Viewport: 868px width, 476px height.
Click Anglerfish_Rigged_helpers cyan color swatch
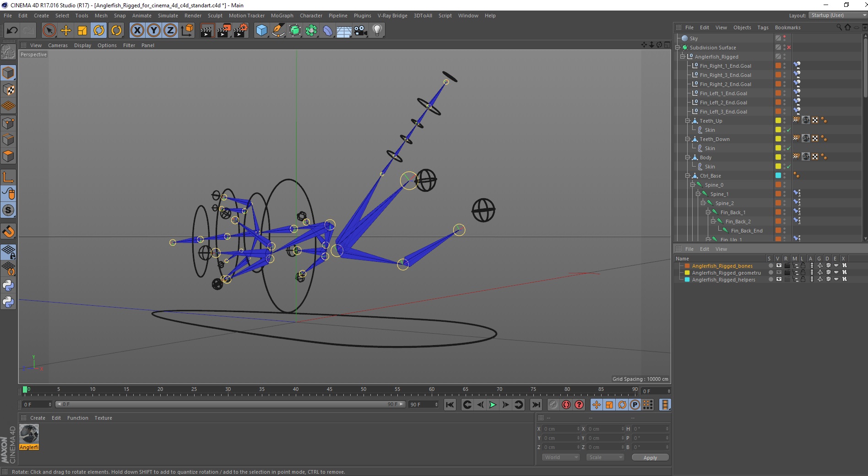click(x=687, y=280)
